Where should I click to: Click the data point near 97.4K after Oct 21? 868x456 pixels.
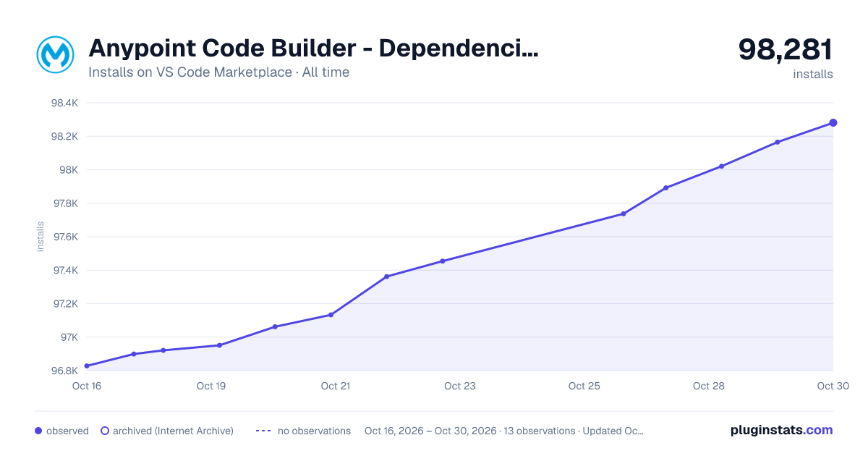click(x=387, y=276)
